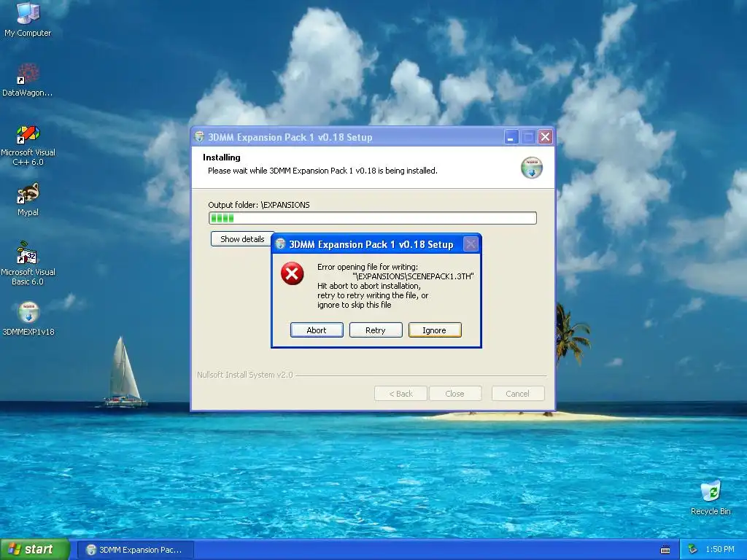
Task: Click the installation progress bar
Action: coord(373,218)
